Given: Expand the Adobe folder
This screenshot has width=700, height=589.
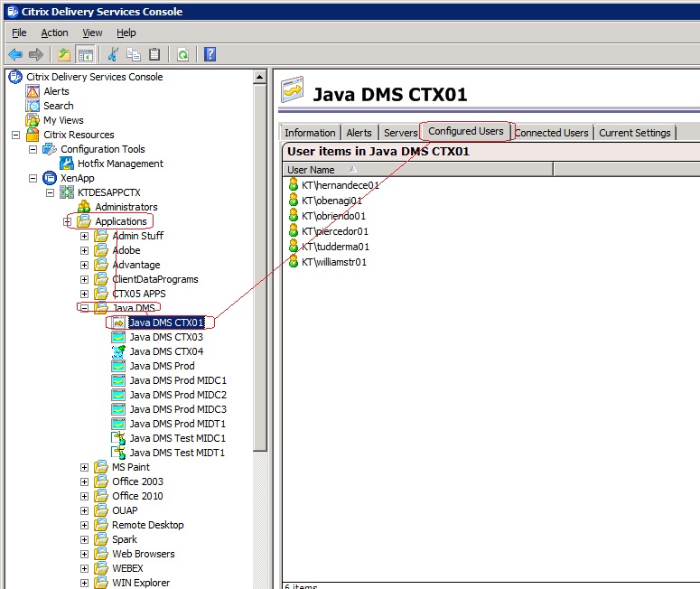Looking at the screenshot, I should (85, 250).
